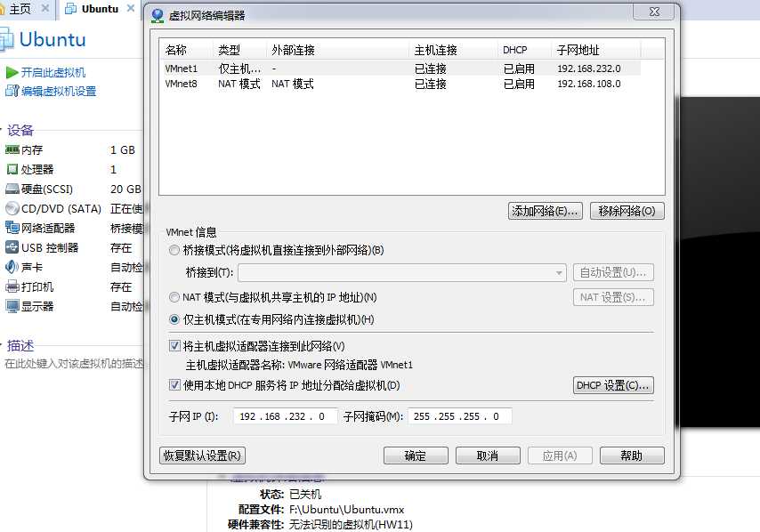Click the 帮助 button
This screenshot has height=532, width=760.
632,455
